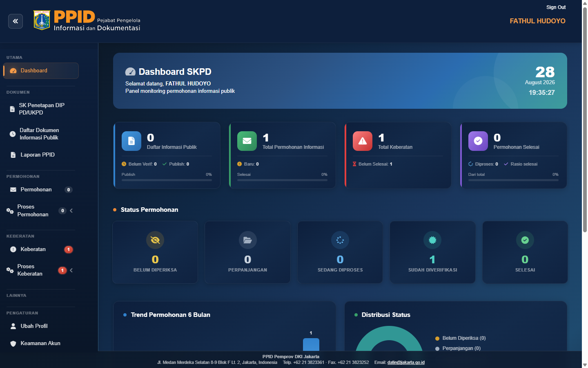Open the Keberatan menu item
Screen dimensions: 588x368
[41, 249]
